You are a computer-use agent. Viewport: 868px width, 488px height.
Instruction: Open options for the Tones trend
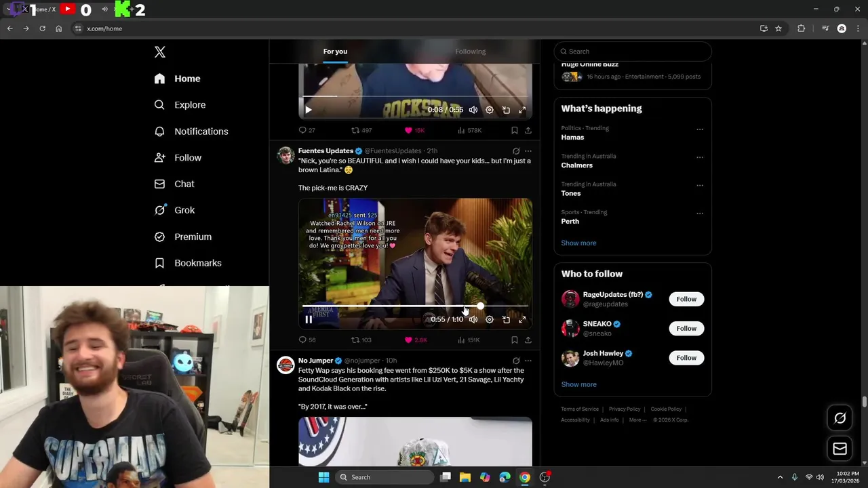[x=700, y=185]
